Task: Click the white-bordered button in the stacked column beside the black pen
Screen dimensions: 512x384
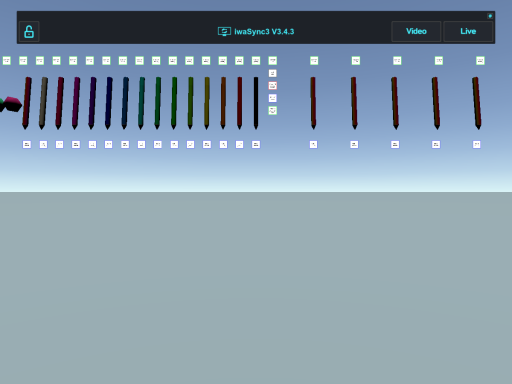Action: 272,73
